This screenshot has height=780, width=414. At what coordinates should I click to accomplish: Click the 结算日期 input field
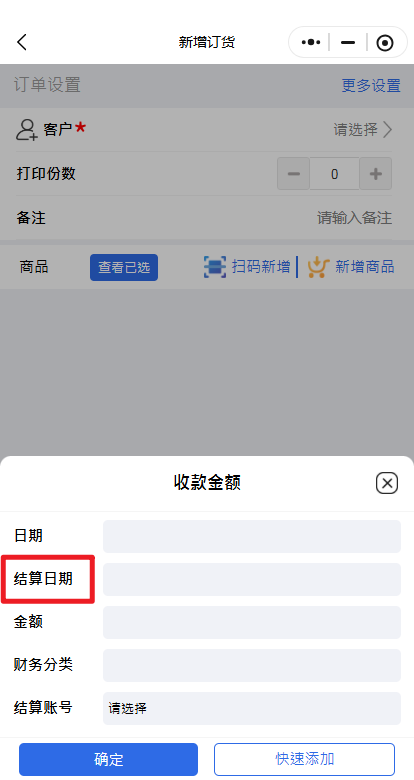(x=252, y=579)
